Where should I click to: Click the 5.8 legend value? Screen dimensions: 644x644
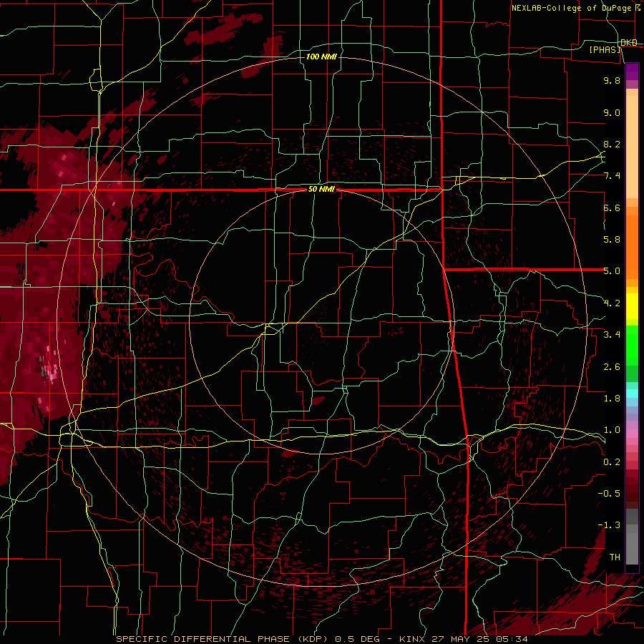(612, 240)
